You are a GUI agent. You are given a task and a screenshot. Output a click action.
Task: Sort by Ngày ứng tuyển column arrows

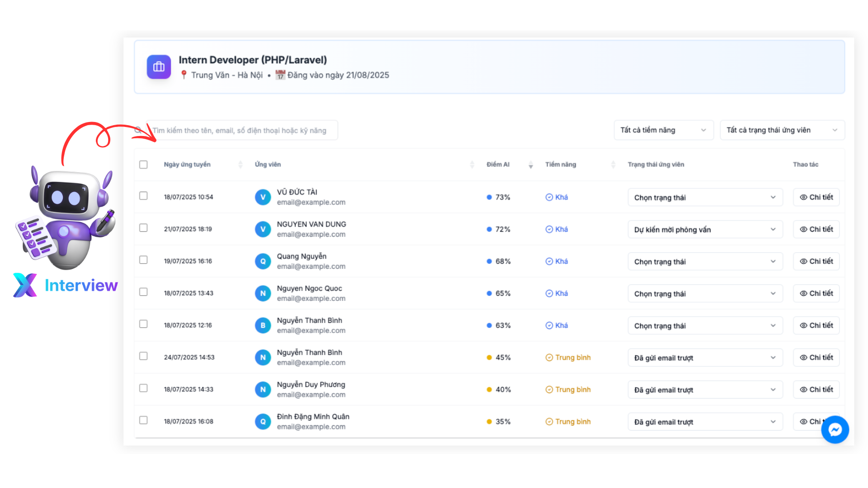click(241, 165)
